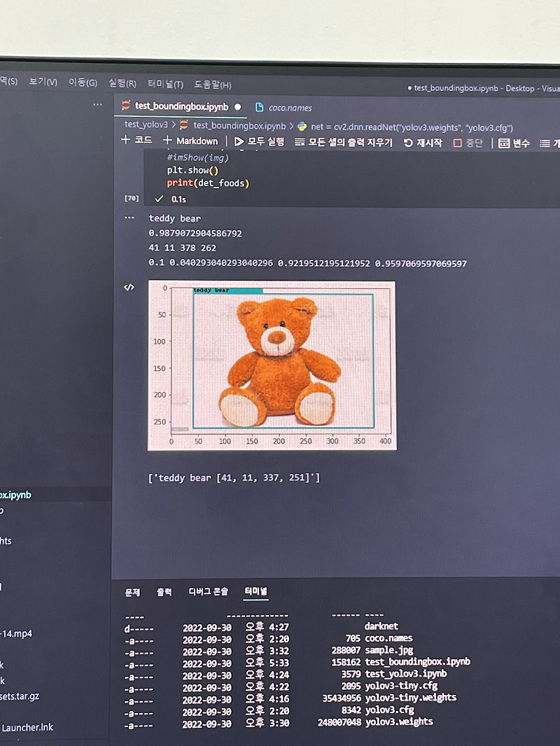Open the 터미널(T) menu
This screenshot has height=746, width=560.
click(x=167, y=83)
